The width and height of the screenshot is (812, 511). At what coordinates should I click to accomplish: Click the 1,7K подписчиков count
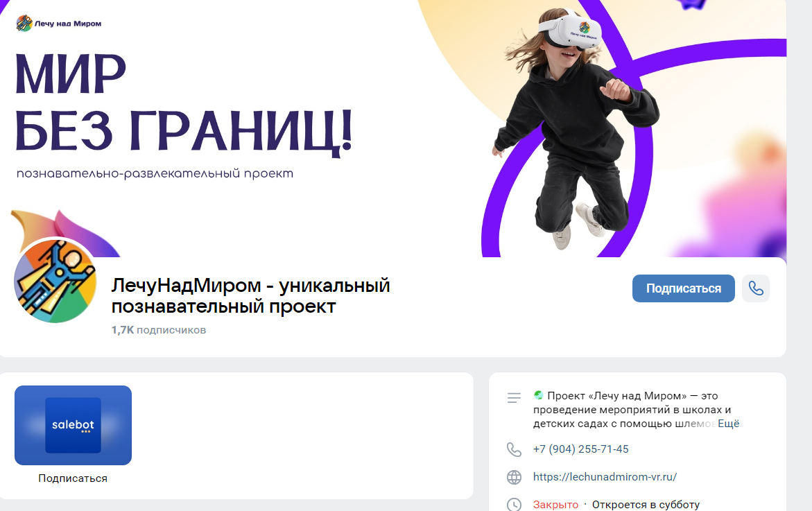click(x=159, y=330)
